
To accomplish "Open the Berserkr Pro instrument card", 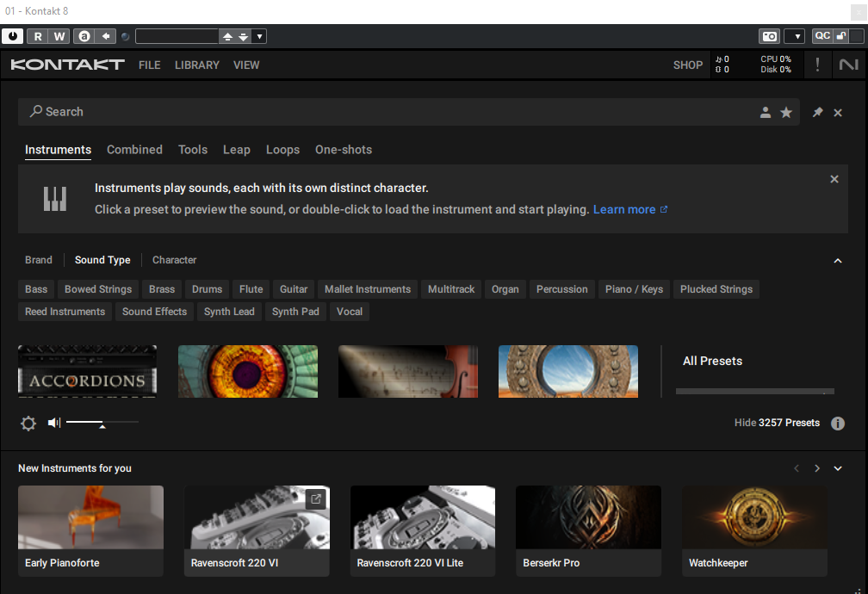I will pos(588,531).
